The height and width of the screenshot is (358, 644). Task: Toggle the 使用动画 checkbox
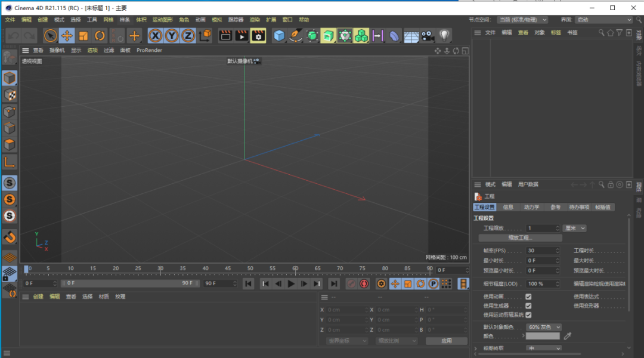coord(528,297)
